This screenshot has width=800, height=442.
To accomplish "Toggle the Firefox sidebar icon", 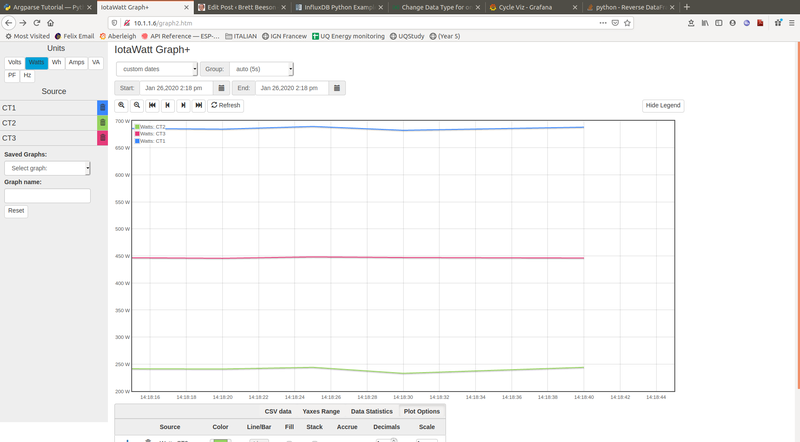I will (718, 23).
